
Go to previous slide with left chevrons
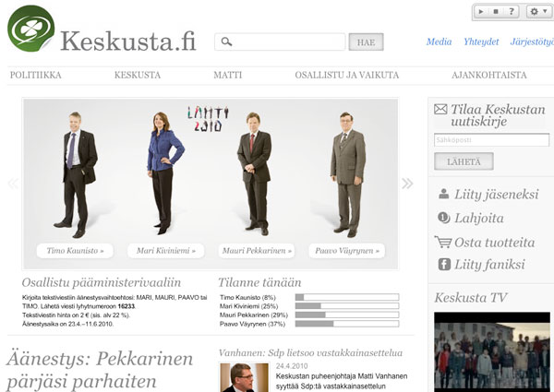13,184
